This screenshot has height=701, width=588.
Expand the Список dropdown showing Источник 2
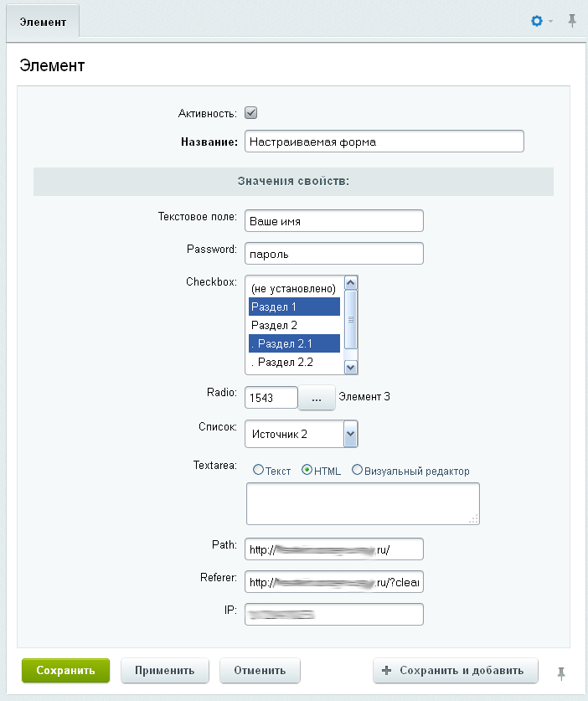pos(351,434)
